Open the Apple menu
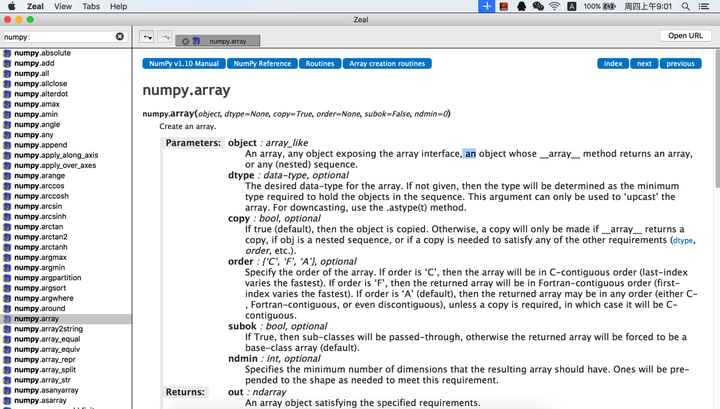This screenshot has width=720, height=409. (x=11, y=6)
